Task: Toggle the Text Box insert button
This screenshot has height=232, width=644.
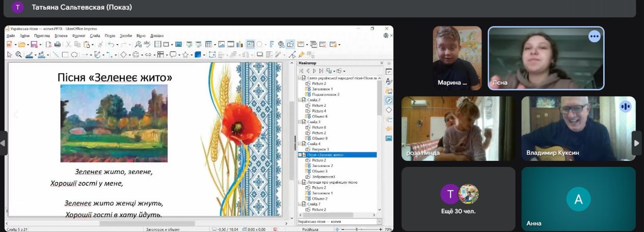Action: coord(250,45)
